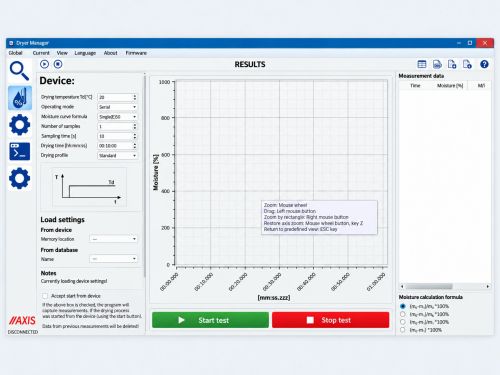This screenshot has height=375, width=500.
Task: Click the red Stop test button
Action: tap(331, 320)
